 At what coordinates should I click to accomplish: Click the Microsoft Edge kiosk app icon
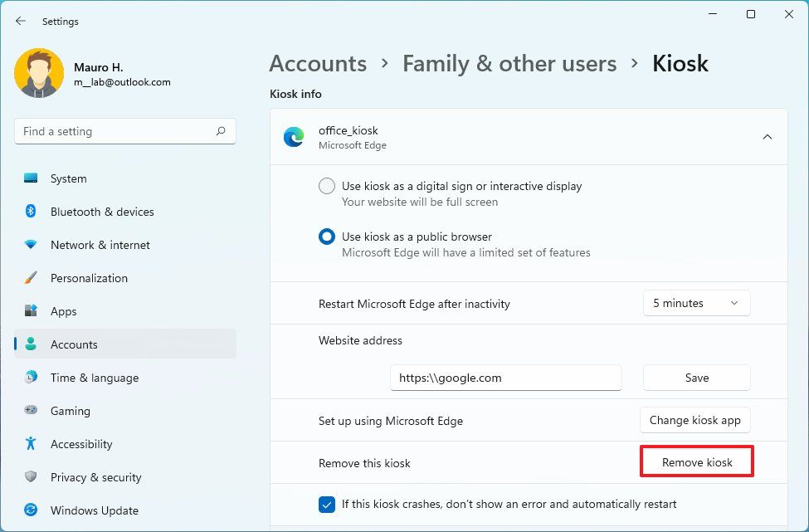(294, 136)
